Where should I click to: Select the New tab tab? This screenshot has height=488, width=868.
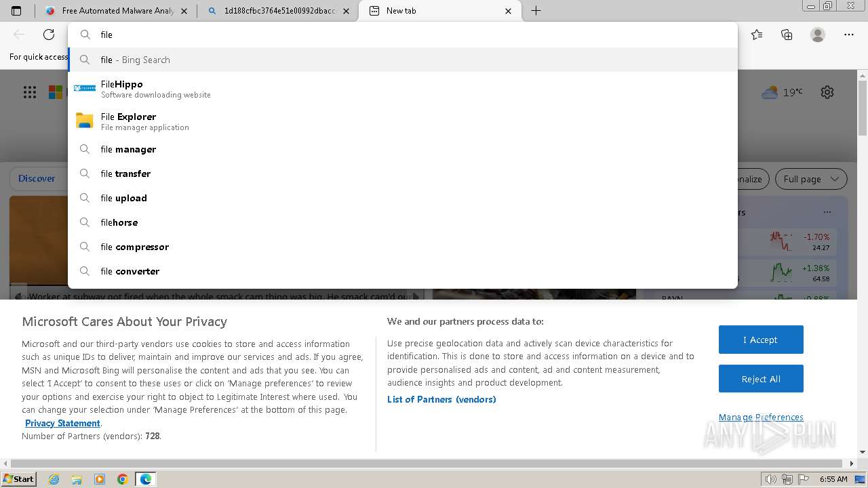pos(439,11)
